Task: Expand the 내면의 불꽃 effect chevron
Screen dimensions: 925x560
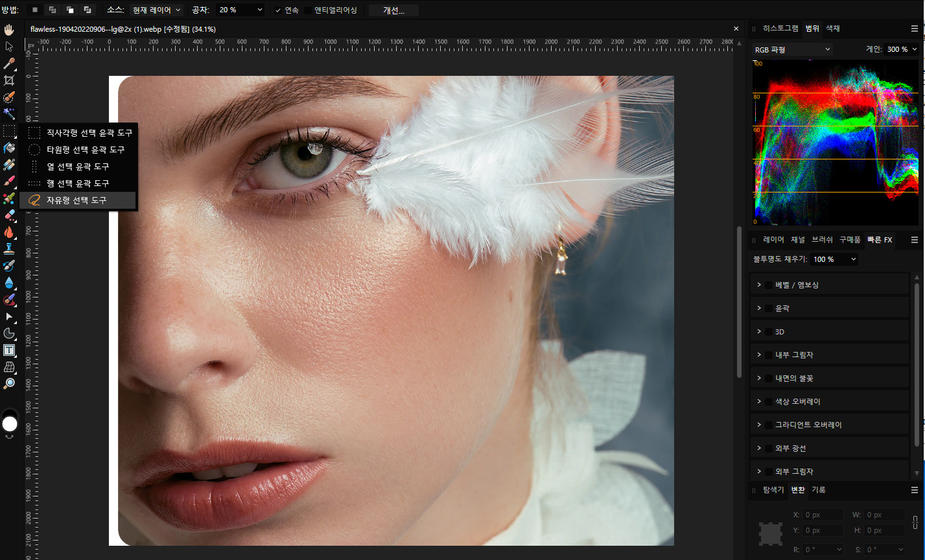Action: 758,379
